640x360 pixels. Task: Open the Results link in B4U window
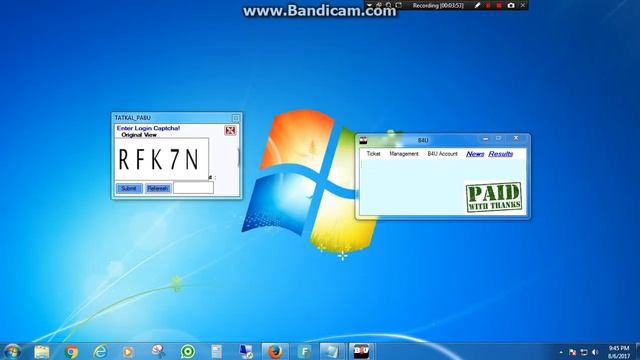pos(500,154)
